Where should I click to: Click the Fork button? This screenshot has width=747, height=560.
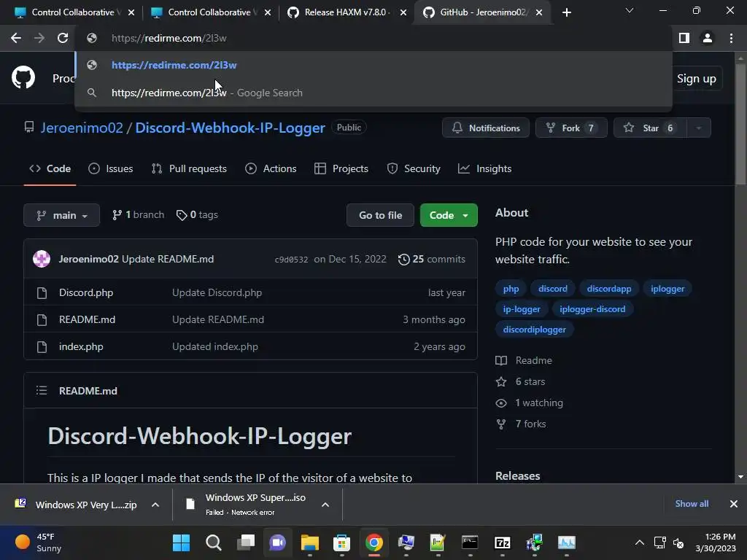click(x=571, y=128)
